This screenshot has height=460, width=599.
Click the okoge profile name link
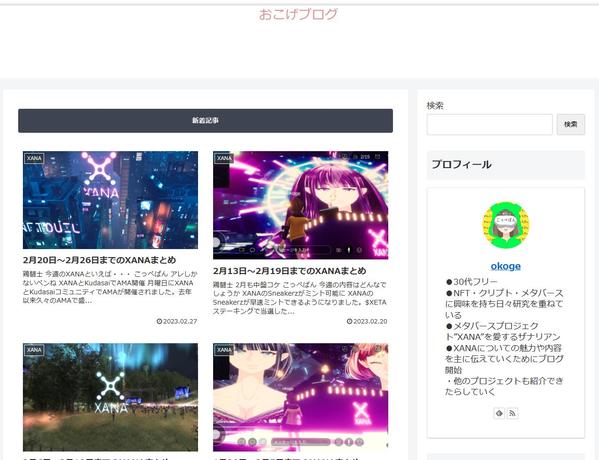pyautogui.click(x=505, y=266)
